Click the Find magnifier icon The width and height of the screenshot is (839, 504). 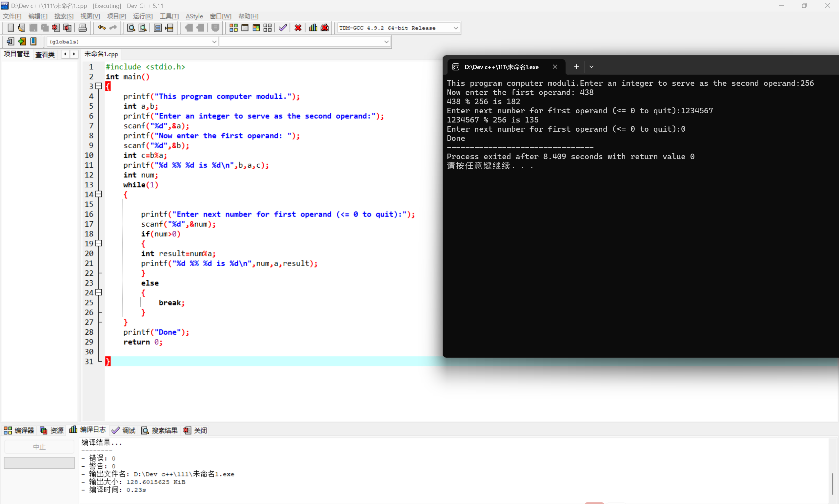(131, 28)
